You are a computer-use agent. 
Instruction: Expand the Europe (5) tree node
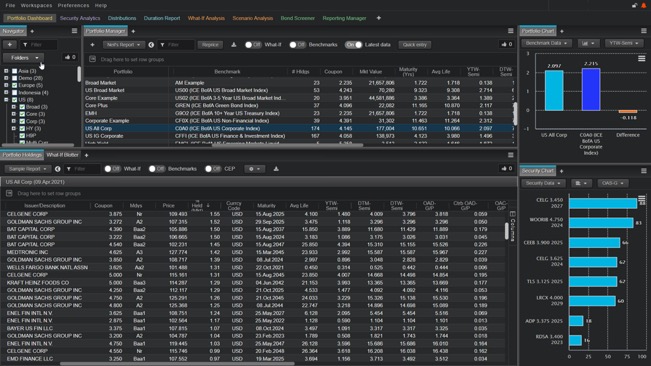6,85
